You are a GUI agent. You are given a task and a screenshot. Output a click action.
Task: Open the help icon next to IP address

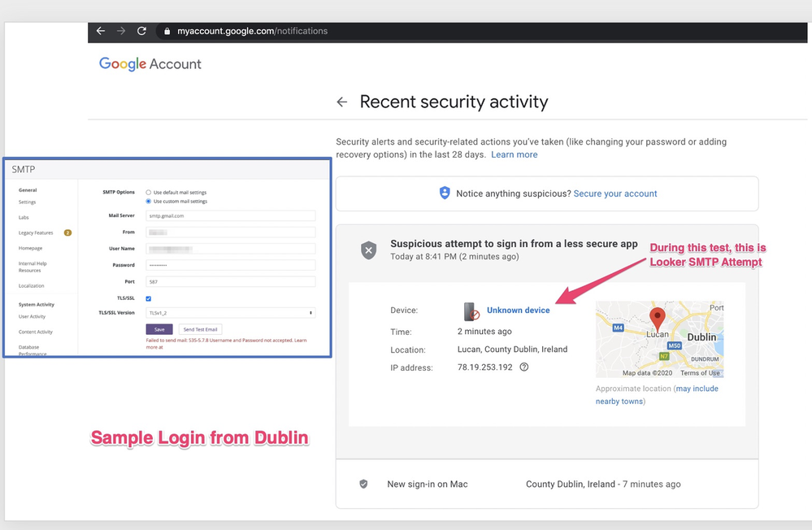point(524,367)
